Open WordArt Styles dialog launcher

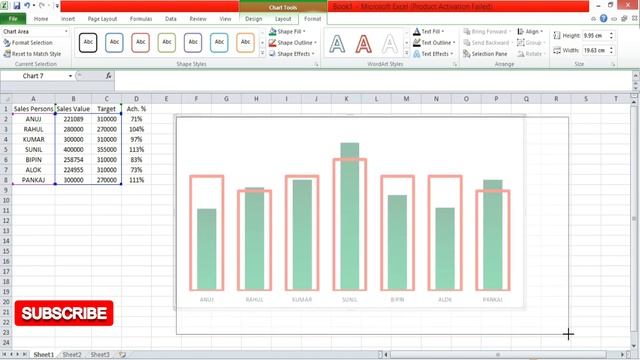tap(455, 64)
